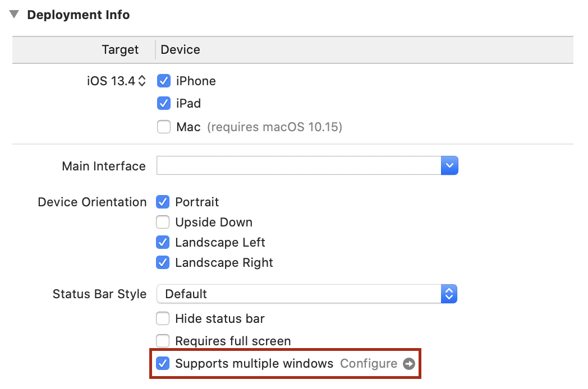This screenshot has height=389, width=588.
Task: Open the Main Interface dropdown arrow
Action: [449, 166]
